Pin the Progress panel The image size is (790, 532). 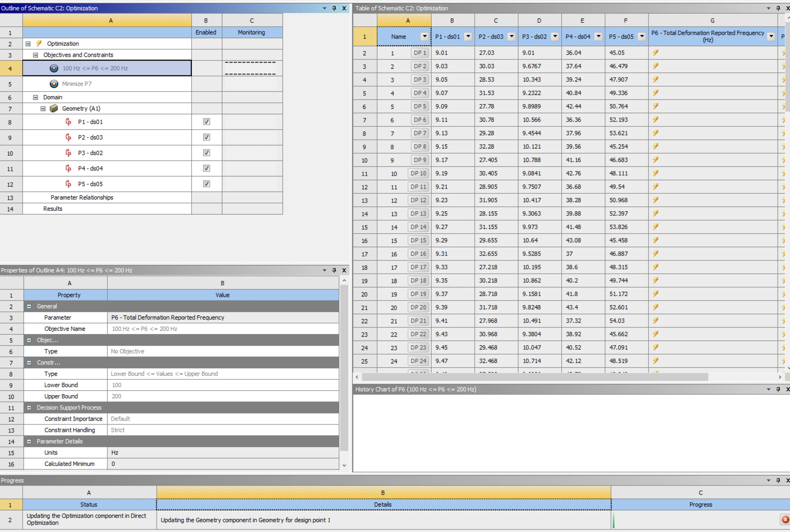pyautogui.click(x=778, y=480)
